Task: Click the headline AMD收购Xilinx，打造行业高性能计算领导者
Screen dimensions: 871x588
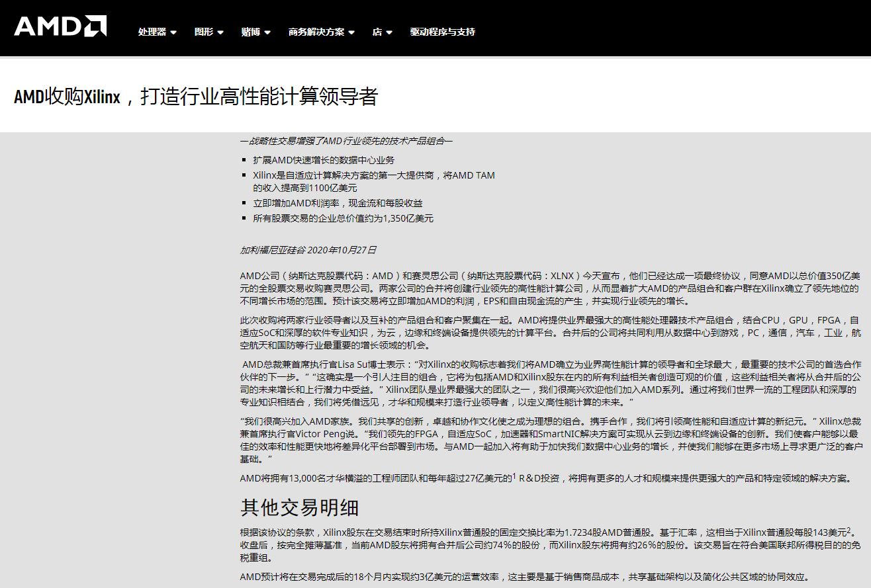Action: point(196,97)
